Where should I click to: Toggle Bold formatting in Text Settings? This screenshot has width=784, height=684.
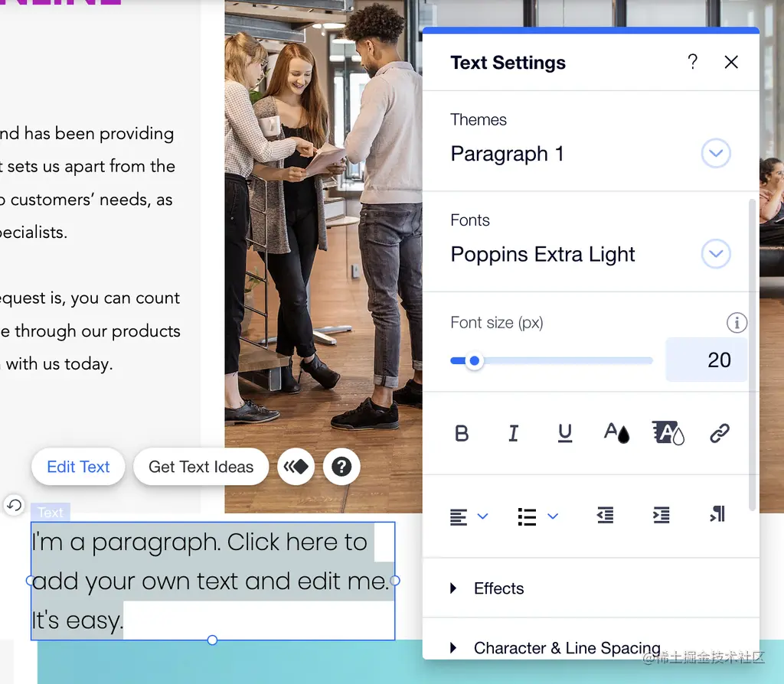tap(462, 433)
